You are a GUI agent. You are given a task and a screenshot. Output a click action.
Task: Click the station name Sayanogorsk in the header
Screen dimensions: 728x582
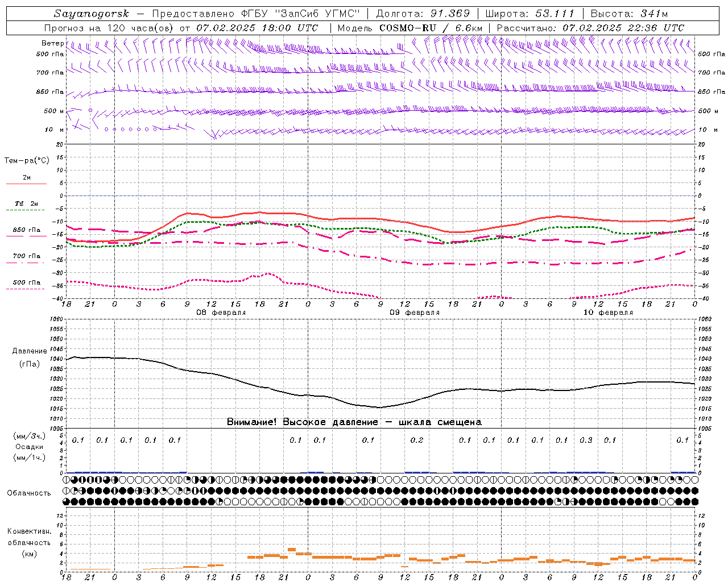92,14
